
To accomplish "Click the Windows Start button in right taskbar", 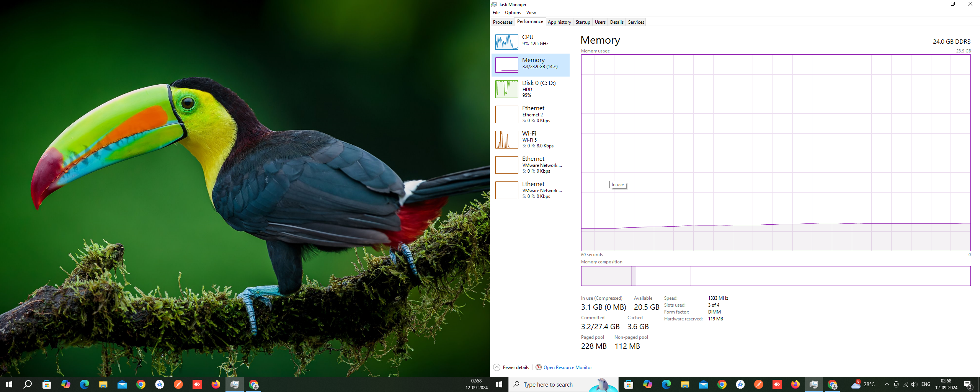I will [x=499, y=384].
